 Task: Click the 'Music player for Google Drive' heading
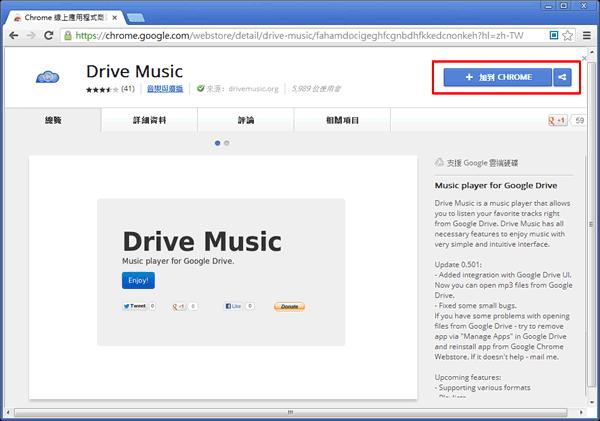[x=496, y=186]
